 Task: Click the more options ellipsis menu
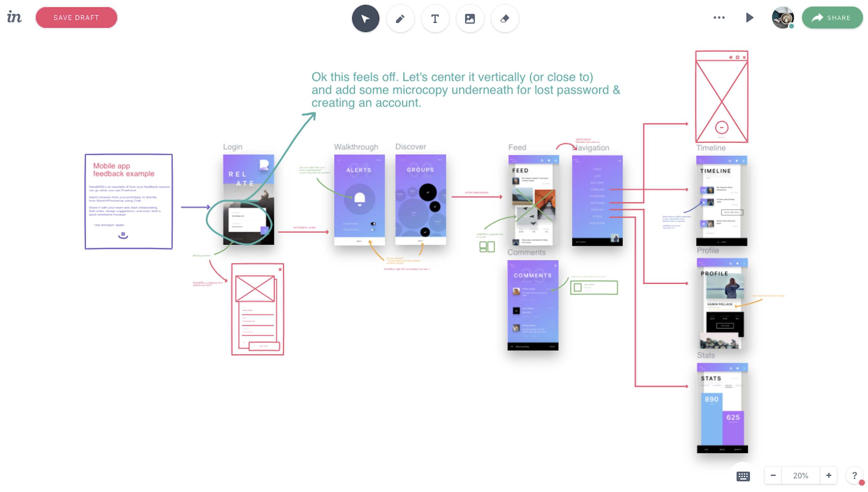tap(719, 17)
